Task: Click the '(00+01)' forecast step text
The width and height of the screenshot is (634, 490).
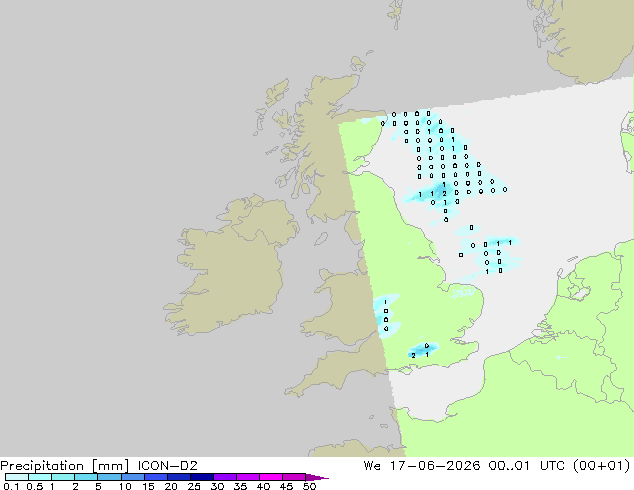Action: 602,466
